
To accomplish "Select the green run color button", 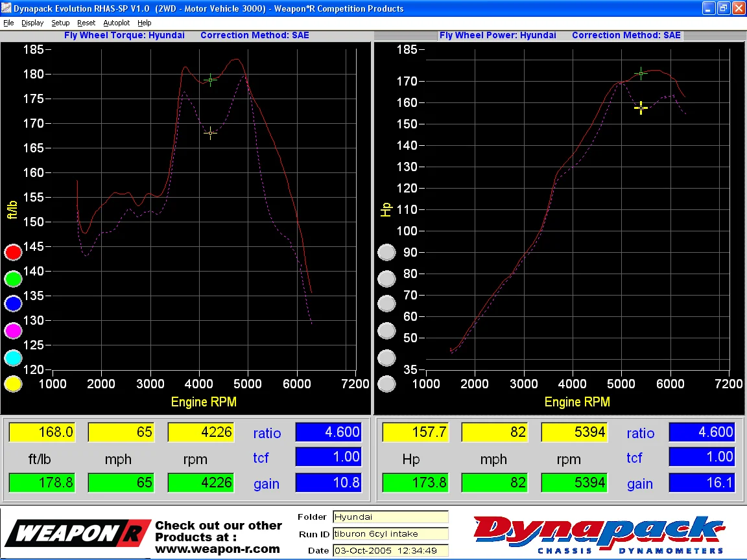I will (x=14, y=279).
